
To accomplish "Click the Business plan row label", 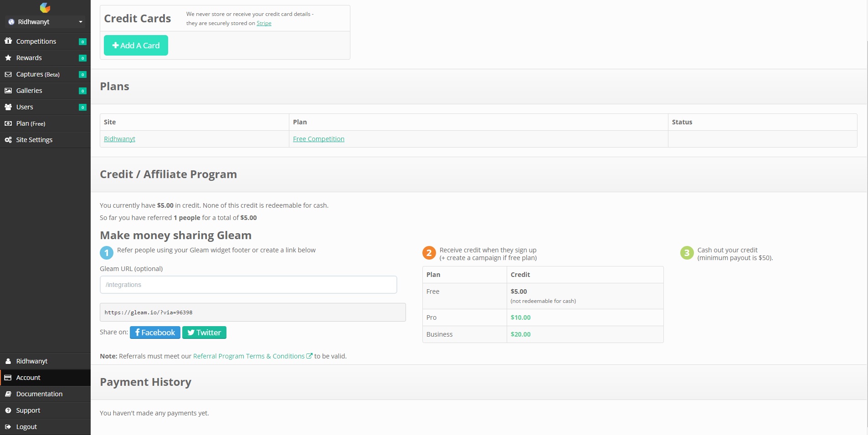I will (x=440, y=334).
